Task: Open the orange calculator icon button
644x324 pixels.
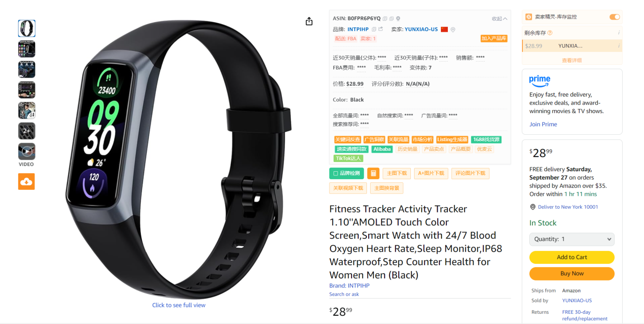Action: 373,174
